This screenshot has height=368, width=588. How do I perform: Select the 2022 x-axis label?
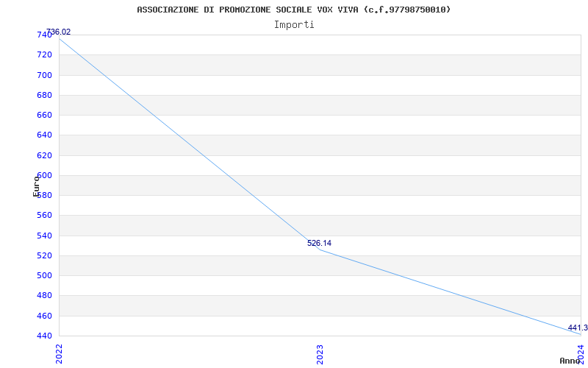(59, 354)
